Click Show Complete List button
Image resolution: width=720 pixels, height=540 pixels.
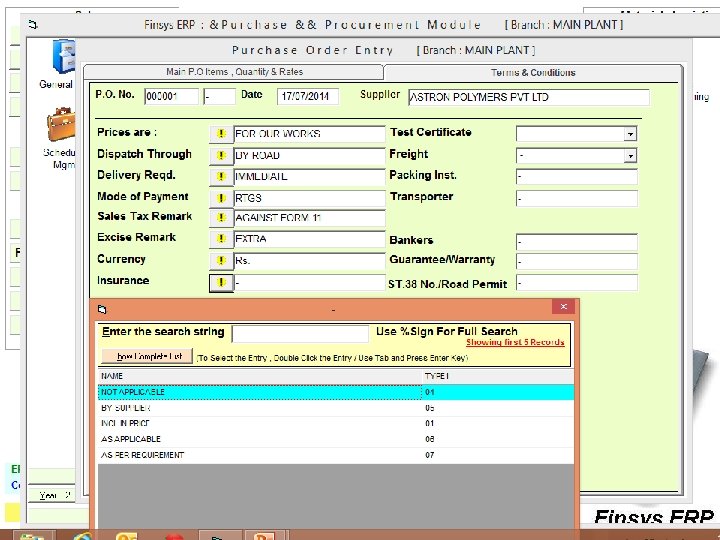point(147,356)
